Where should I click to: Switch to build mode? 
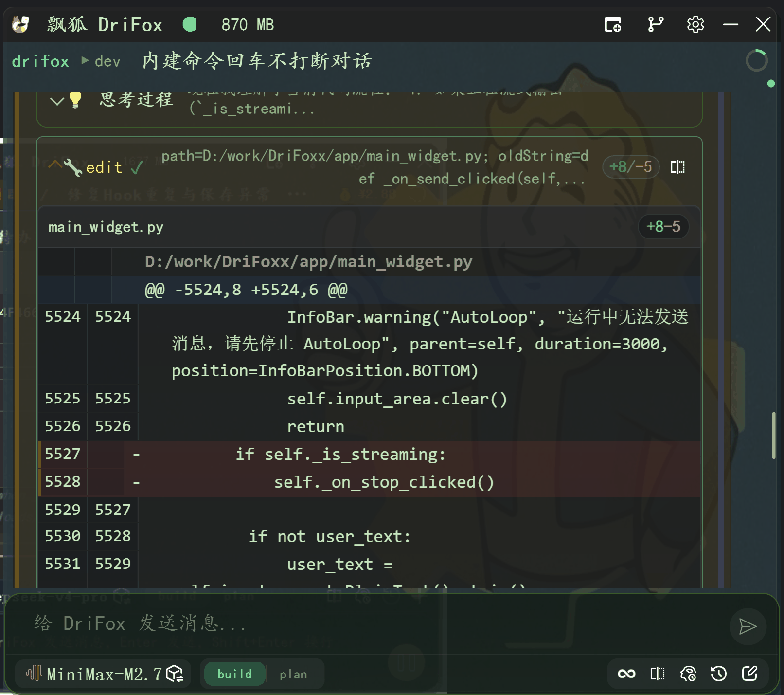235,674
